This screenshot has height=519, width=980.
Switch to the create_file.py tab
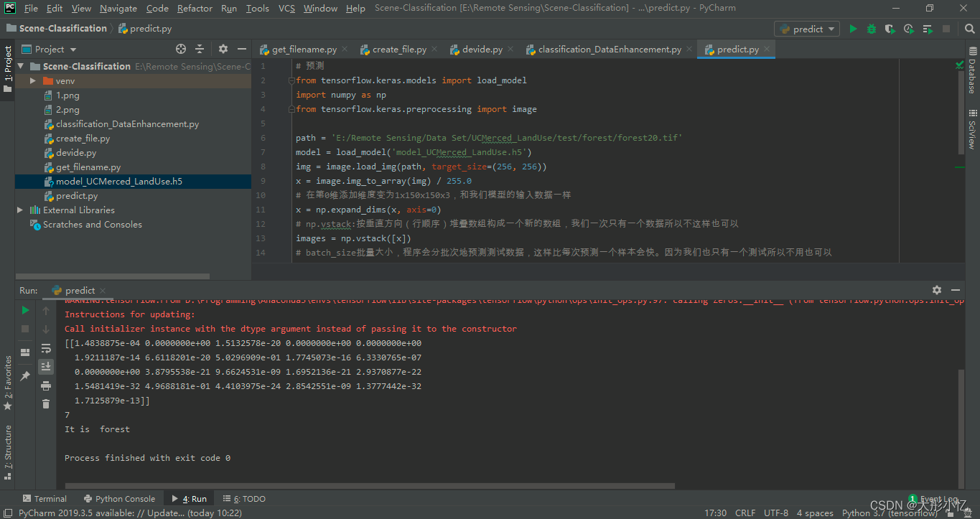coord(398,50)
